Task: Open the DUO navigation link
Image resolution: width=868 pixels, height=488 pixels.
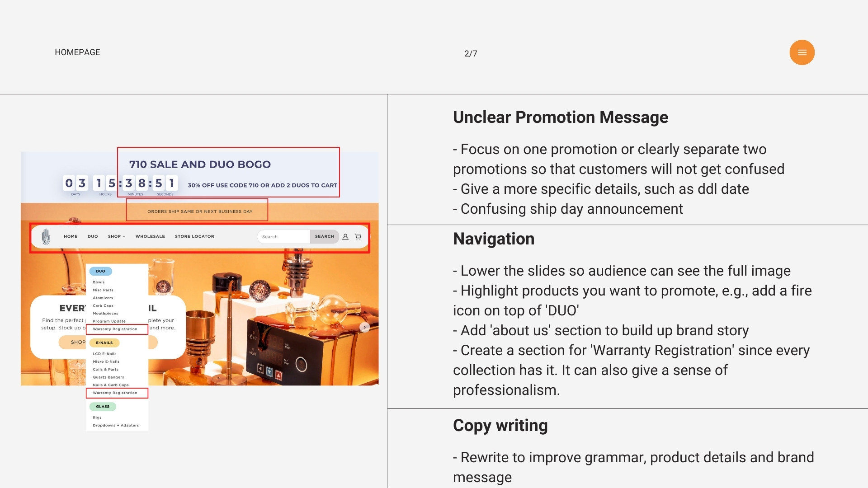Action: pyautogui.click(x=93, y=236)
